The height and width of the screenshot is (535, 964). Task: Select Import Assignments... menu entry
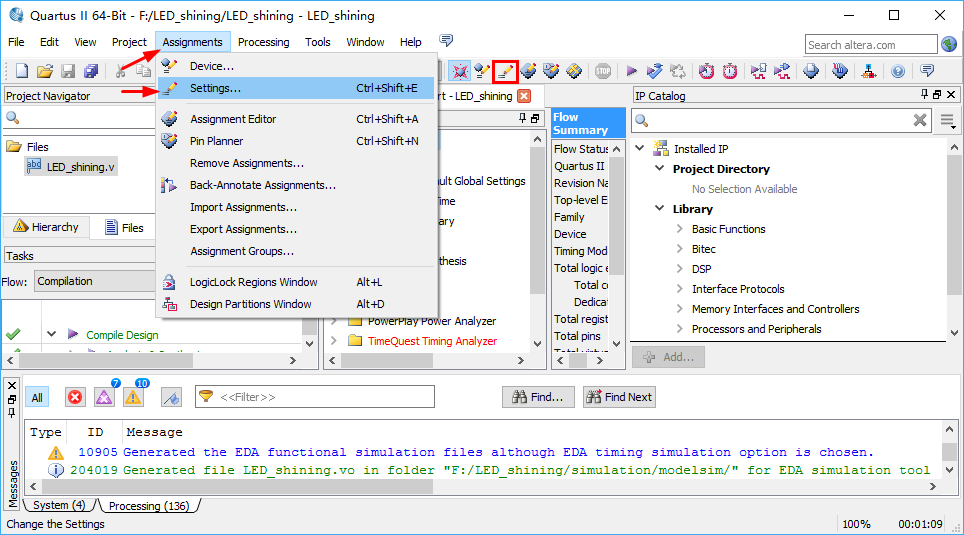coord(296,207)
